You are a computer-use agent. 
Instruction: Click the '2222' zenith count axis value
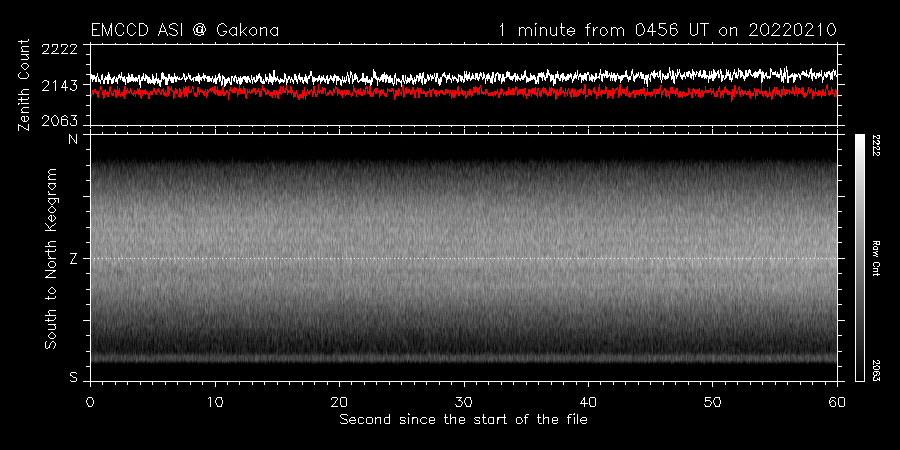[x=59, y=49]
